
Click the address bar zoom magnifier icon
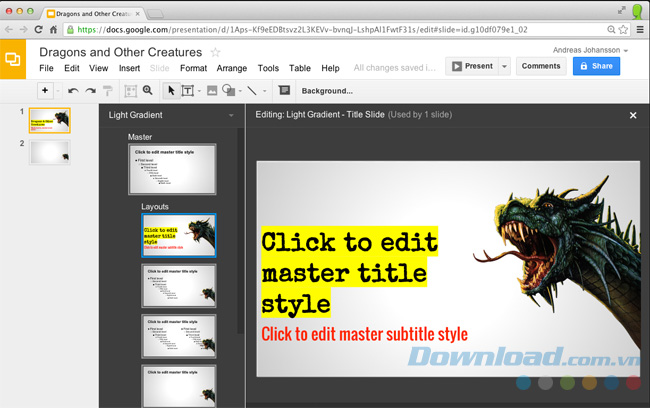pyautogui.click(x=611, y=29)
